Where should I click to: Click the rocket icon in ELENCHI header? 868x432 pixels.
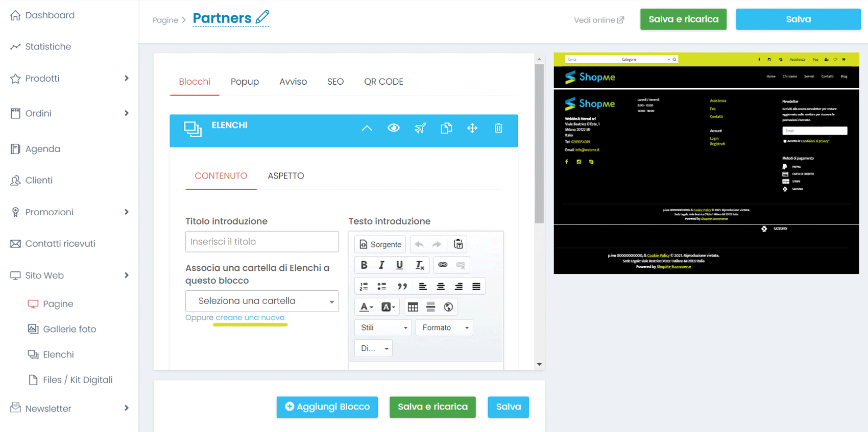(x=420, y=128)
